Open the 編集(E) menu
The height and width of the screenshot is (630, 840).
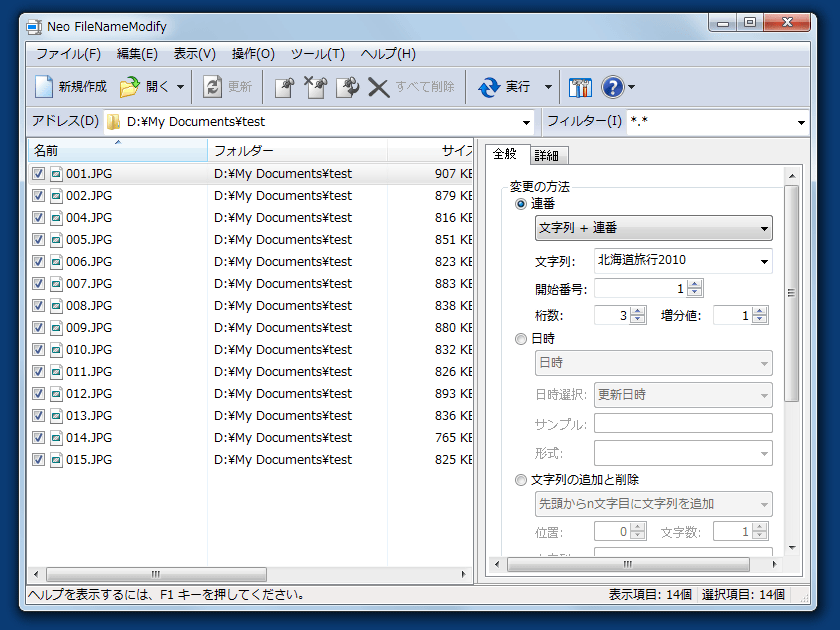pyautogui.click(x=137, y=54)
